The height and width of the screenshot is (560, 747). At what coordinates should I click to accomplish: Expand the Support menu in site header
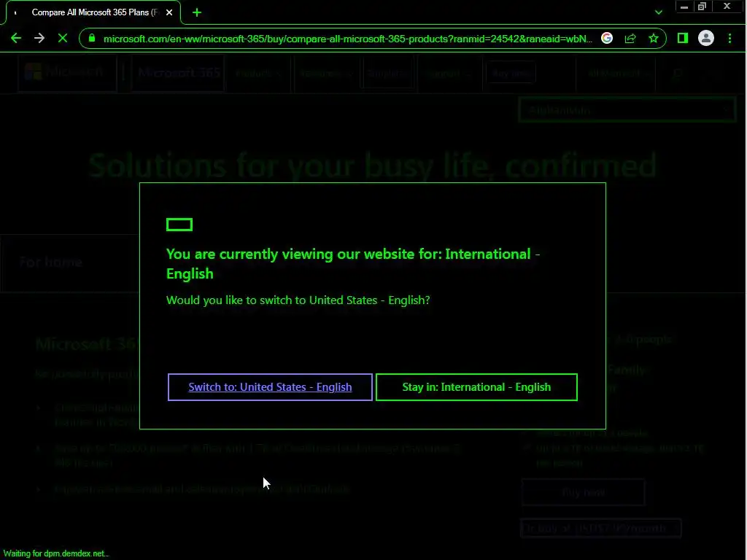[449, 74]
